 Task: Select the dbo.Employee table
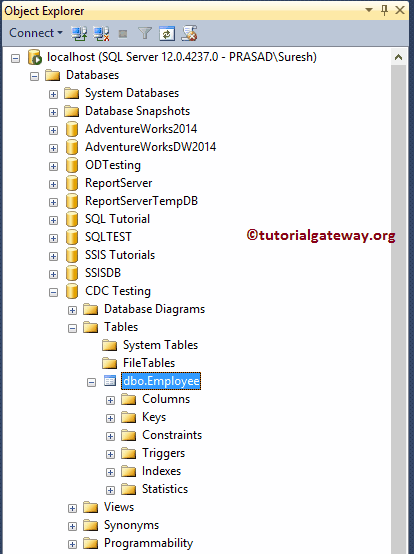tap(161, 381)
